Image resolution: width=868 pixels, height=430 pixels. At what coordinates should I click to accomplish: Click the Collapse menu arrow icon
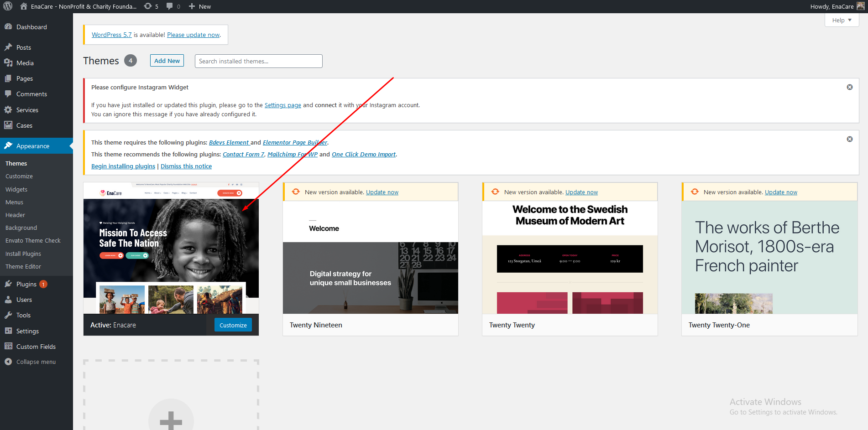(8, 362)
